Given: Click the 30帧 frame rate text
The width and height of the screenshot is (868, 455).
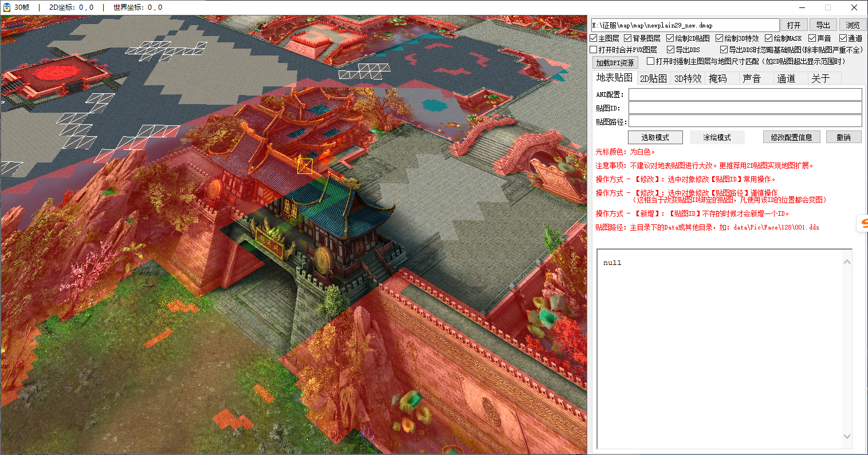Looking at the screenshot, I should [x=22, y=7].
